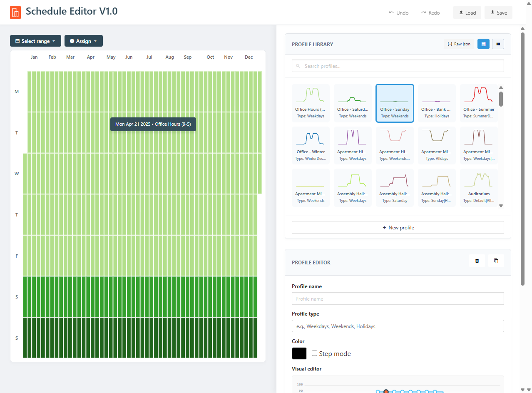Select the Office - Summer profile card
The height and width of the screenshot is (393, 532).
click(478, 103)
